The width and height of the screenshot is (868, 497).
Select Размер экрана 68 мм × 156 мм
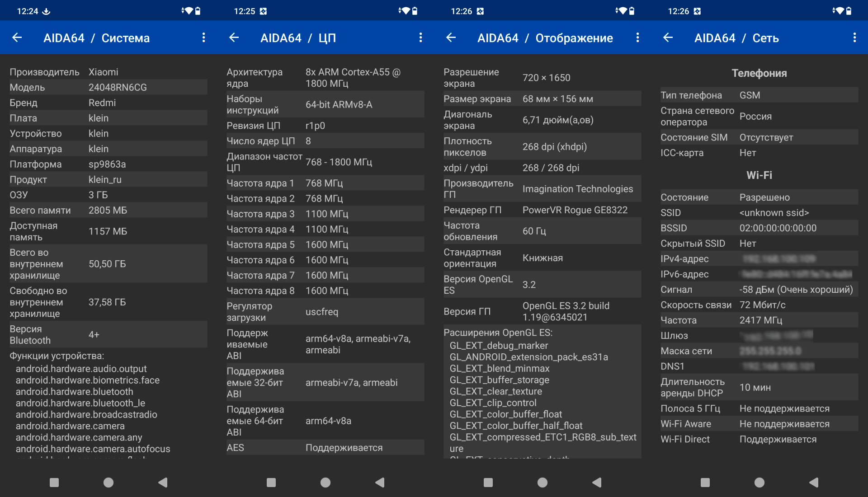(x=542, y=99)
